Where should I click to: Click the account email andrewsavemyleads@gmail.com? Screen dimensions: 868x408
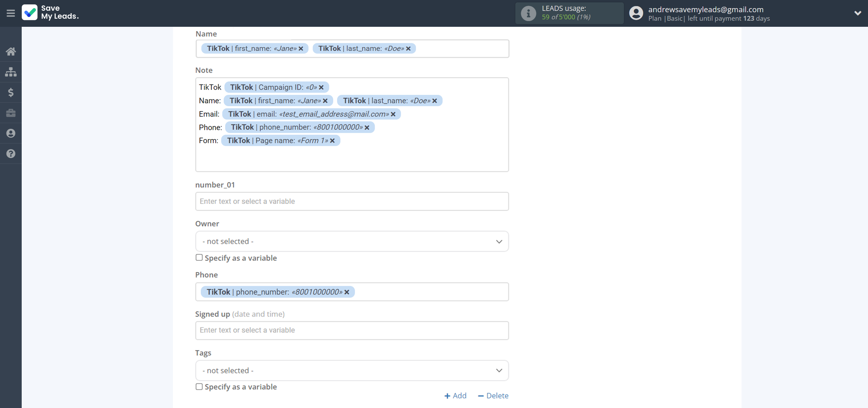click(x=706, y=9)
